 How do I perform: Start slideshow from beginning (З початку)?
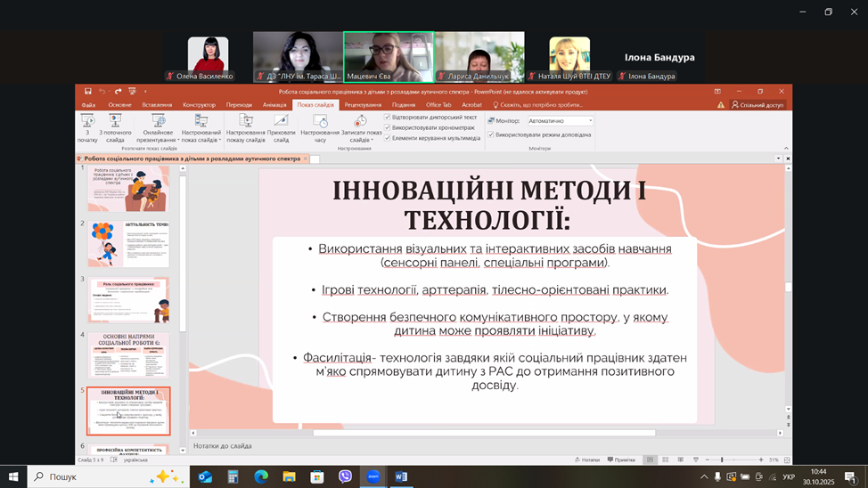[87, 127]
